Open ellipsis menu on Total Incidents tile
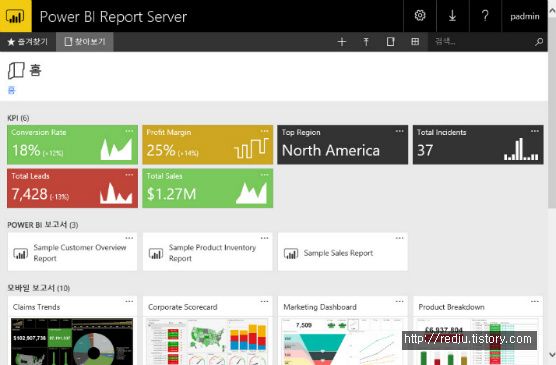 click(535, 131)
